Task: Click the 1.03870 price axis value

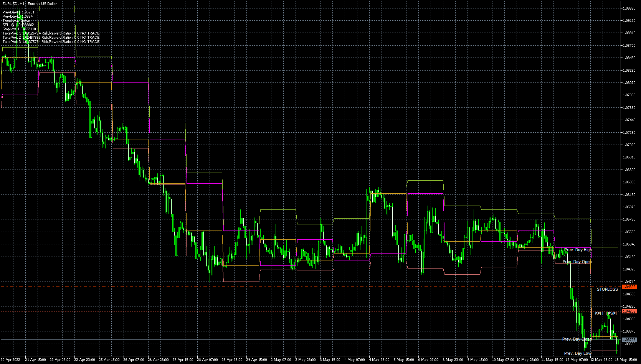Action: pos(629,331)
